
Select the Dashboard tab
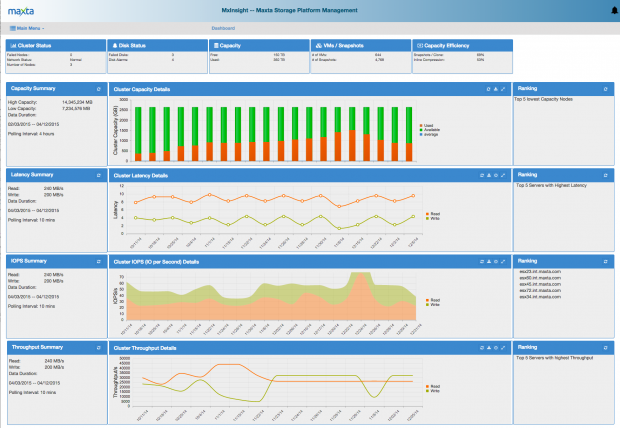(x=224, y=30)
